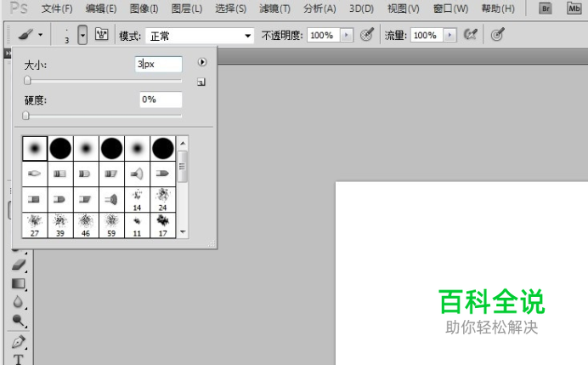Select the first soft round brush preset
The image size is (588, 365).
pyautogui.click(x=35, y=149)
